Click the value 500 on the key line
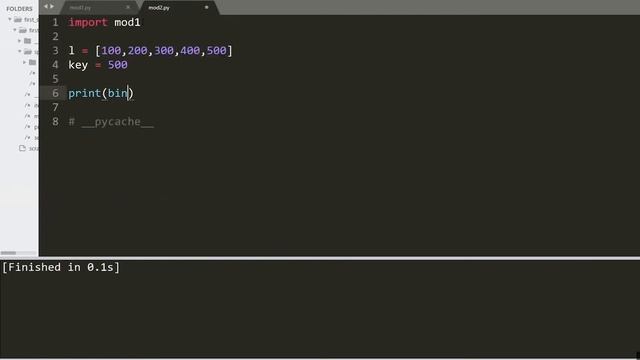The image size is (640, 360). 118,65
